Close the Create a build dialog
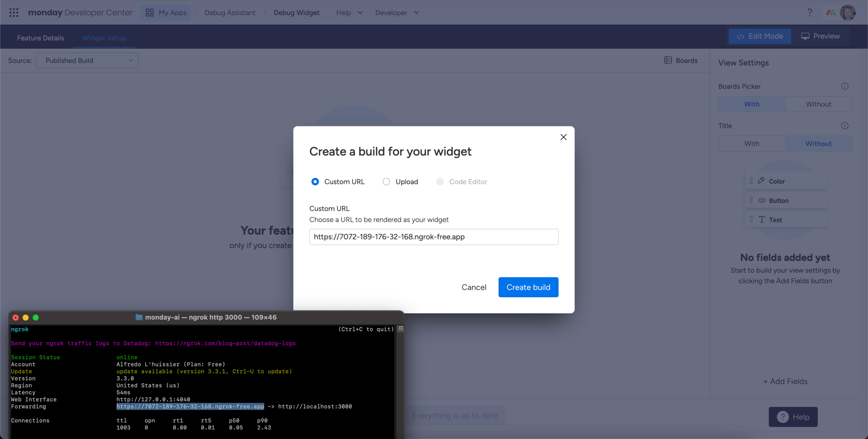The height and width of the screenshot is (439, 868). pos(563,137)
